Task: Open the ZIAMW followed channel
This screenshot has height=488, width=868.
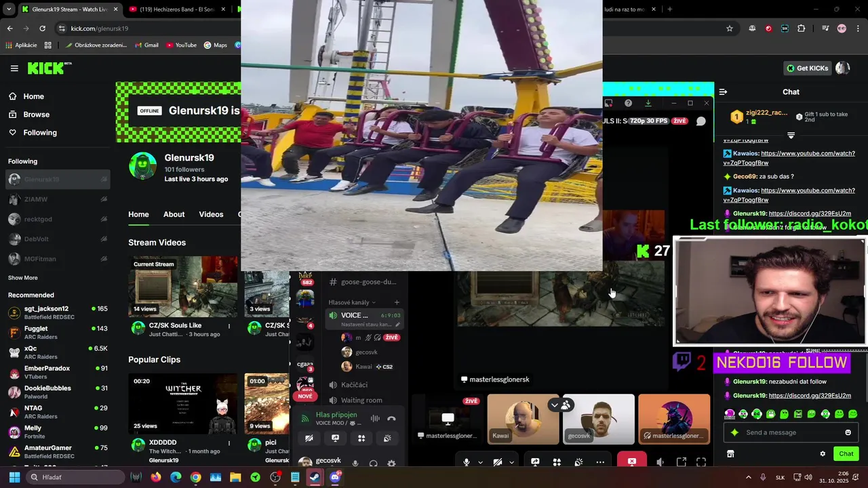Action: [58, 199]
